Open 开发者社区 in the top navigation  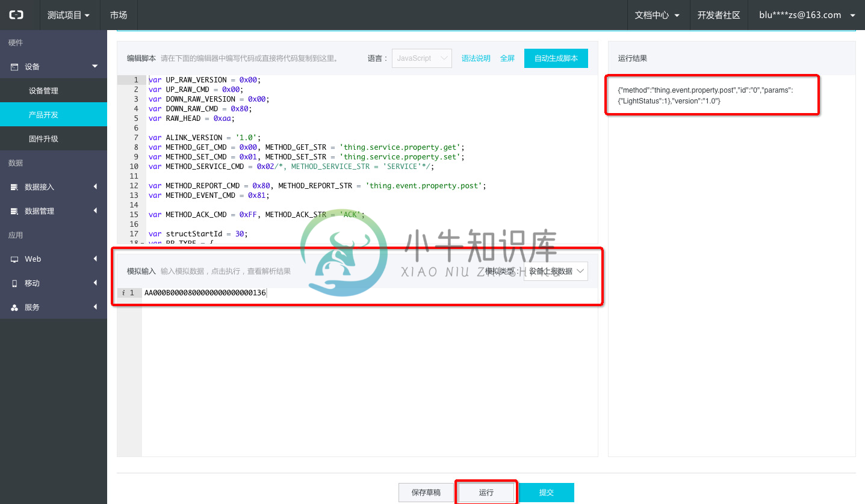(718, 15)
